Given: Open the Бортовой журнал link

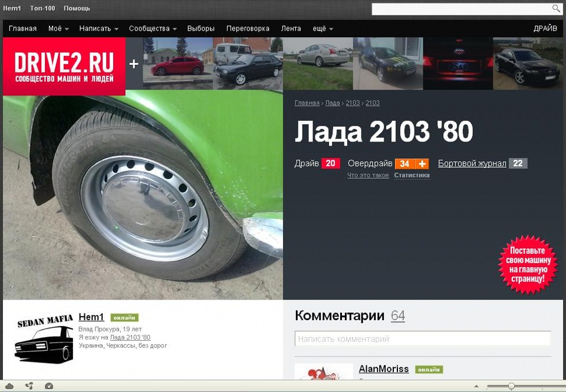Looking at the screenshot, I should pyautogui.click(x=472, y=163).
